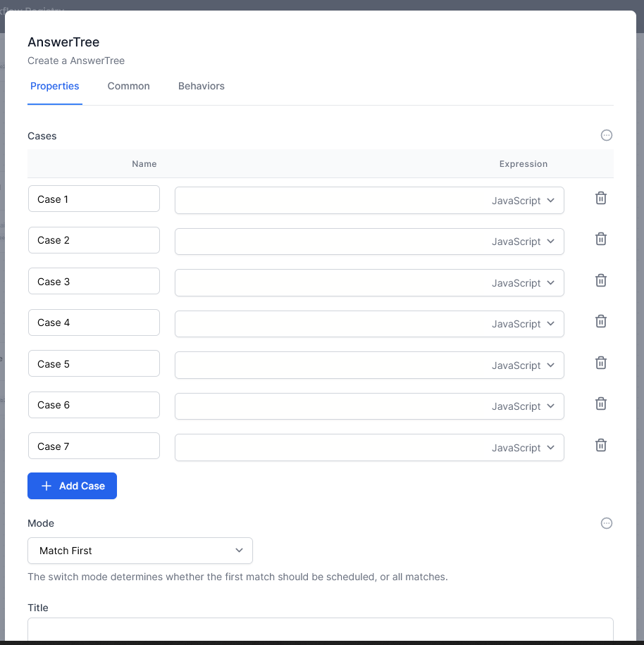Remove Case 2 with the trash icon
The width and height of the screenshot is (644, 645).
coord(600,239)
